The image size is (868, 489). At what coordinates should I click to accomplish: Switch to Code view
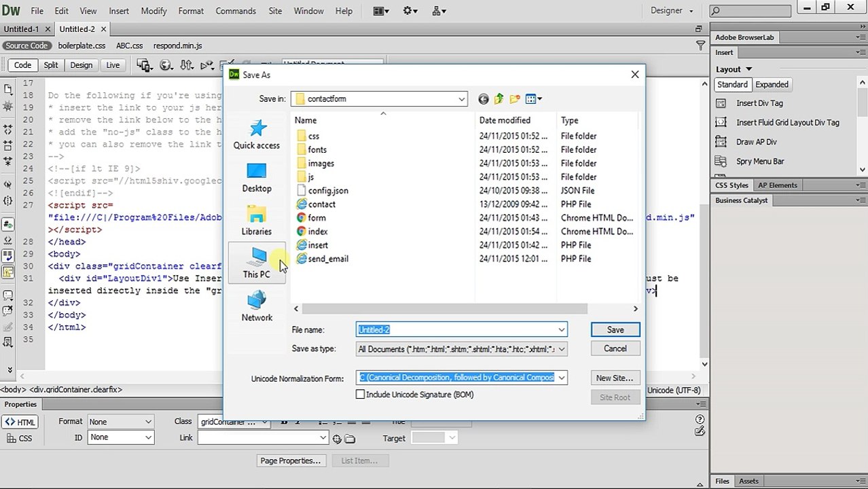tap(22, 65)
